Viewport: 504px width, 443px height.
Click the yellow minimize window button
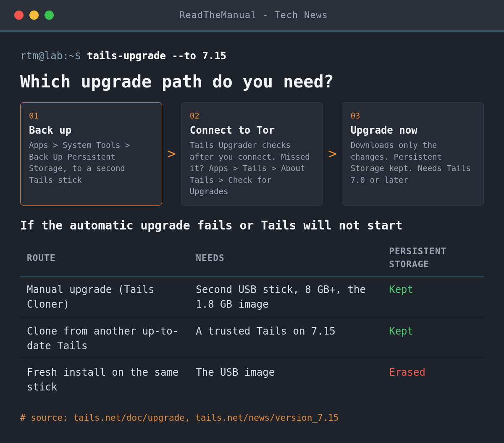(34, 15)
